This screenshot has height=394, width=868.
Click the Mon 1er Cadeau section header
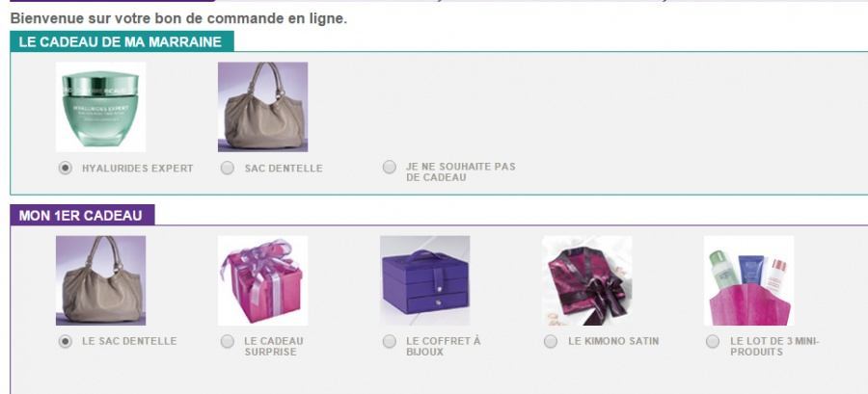[x=82, y=215]
